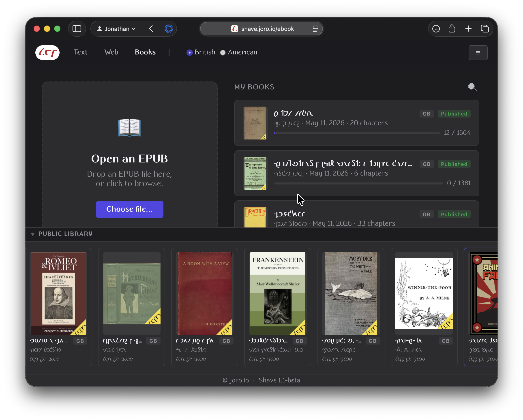Click the blue loading spinner extension icon
Screen dimensions: 523x420
coord(169,29)
